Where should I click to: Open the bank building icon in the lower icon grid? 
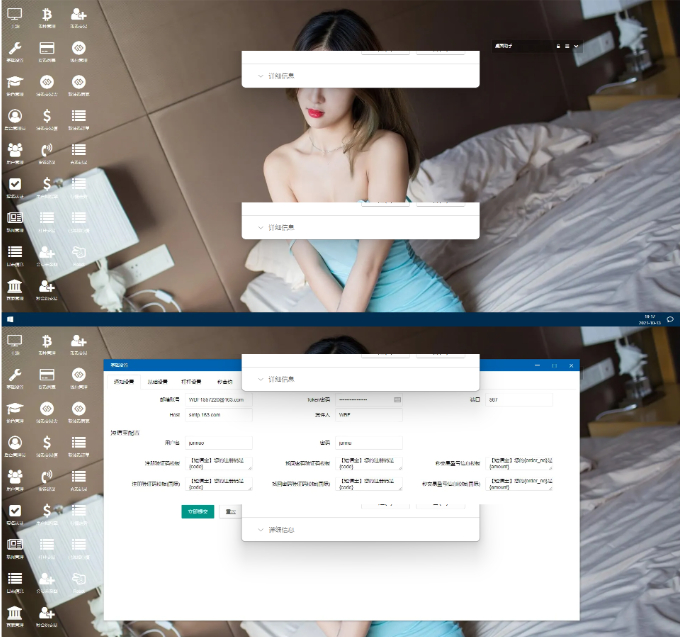[15, 612]
